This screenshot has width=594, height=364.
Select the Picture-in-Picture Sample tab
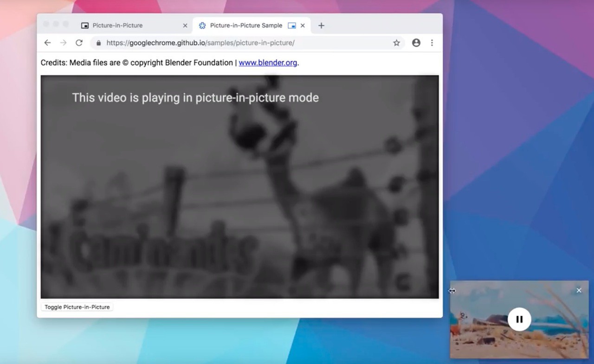point(252,26)
